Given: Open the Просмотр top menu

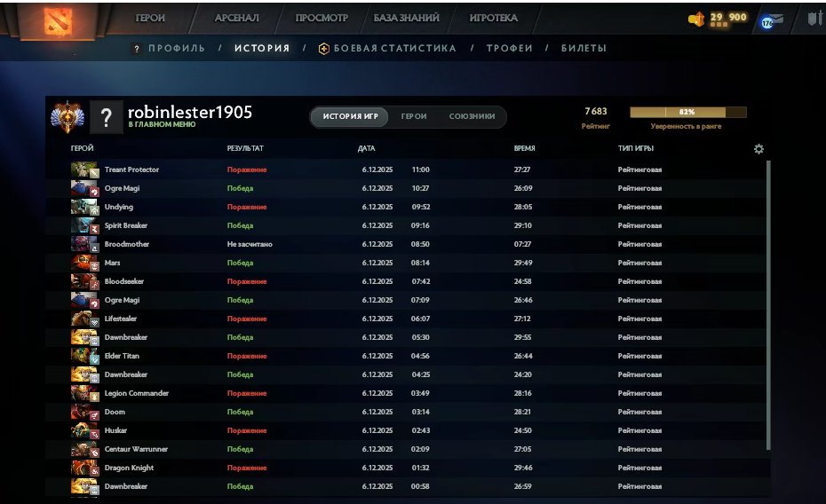Looking at the screenshot, I should coord(322,18).
